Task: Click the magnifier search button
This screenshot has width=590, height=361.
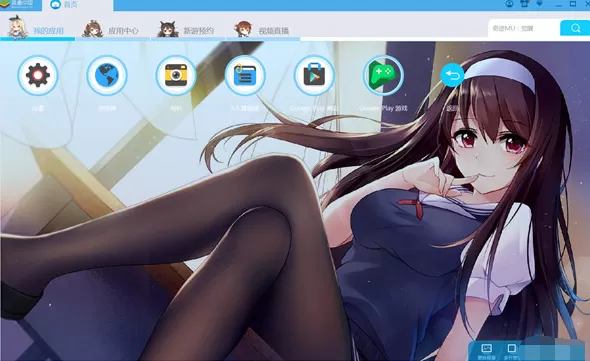Action: [575, 28]
